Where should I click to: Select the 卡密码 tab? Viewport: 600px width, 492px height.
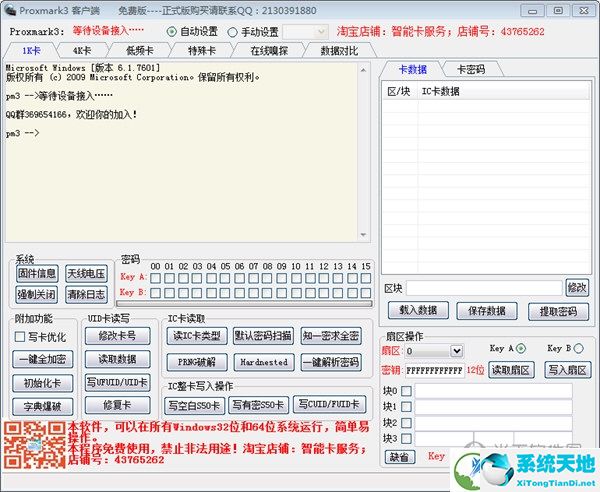(x=471, y=69)
